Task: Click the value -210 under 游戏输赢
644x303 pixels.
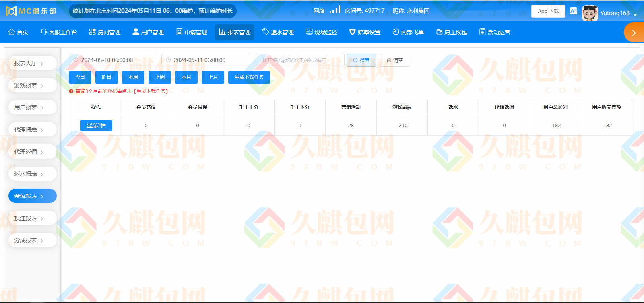Action: pyautogui.click(x=402, y=126)
